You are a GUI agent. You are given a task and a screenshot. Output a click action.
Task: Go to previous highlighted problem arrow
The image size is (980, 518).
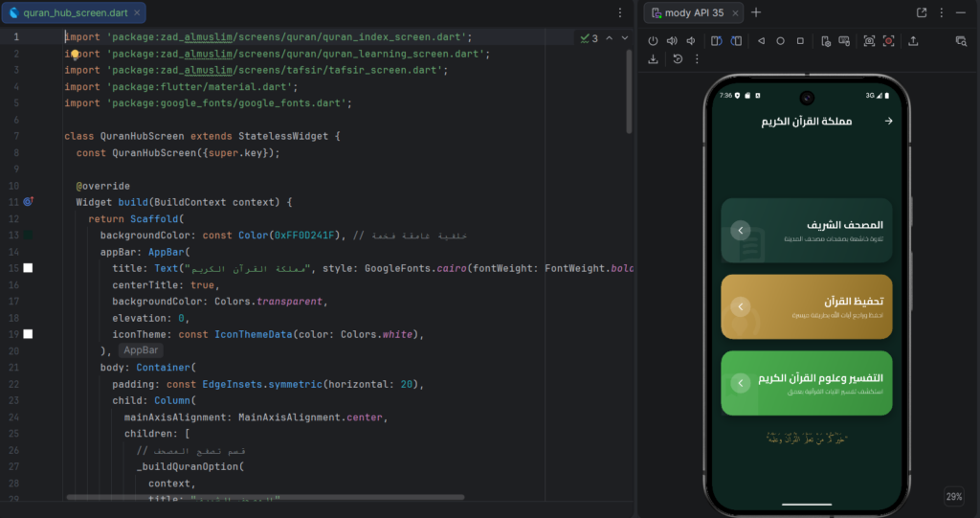point(610,38)
